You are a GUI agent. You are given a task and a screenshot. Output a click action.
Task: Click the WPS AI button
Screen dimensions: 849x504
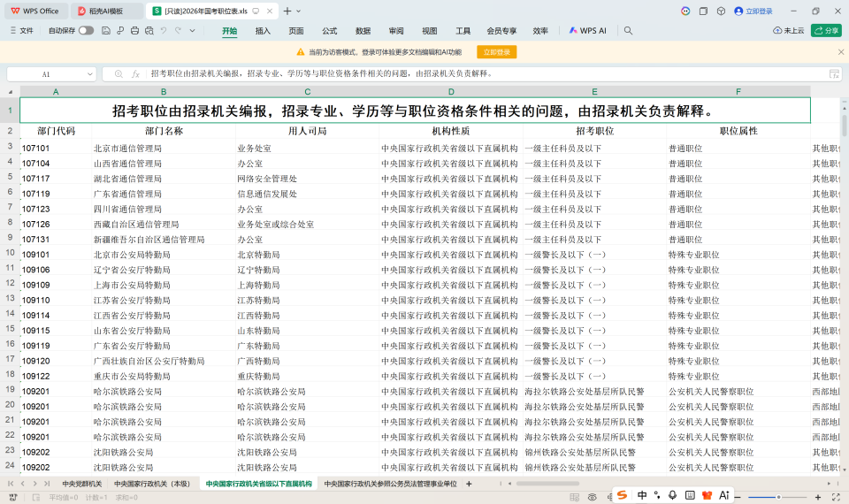coord(587,30)
